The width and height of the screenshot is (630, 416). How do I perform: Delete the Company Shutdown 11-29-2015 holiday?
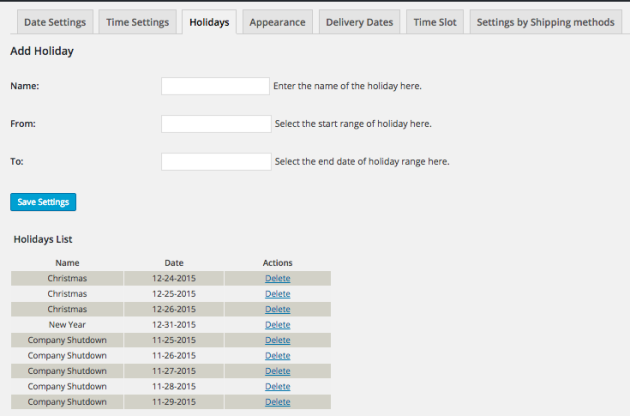coord(278,402)
